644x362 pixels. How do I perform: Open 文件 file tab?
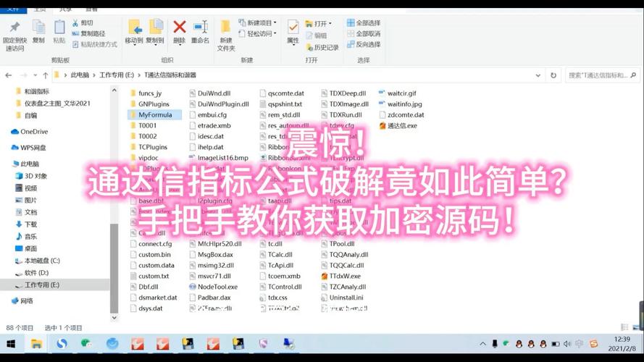pyautogui.click(x=13, y=9)
